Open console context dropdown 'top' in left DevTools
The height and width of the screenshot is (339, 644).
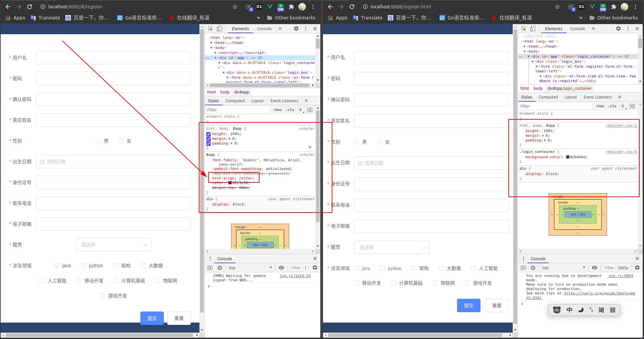[250, 268]
